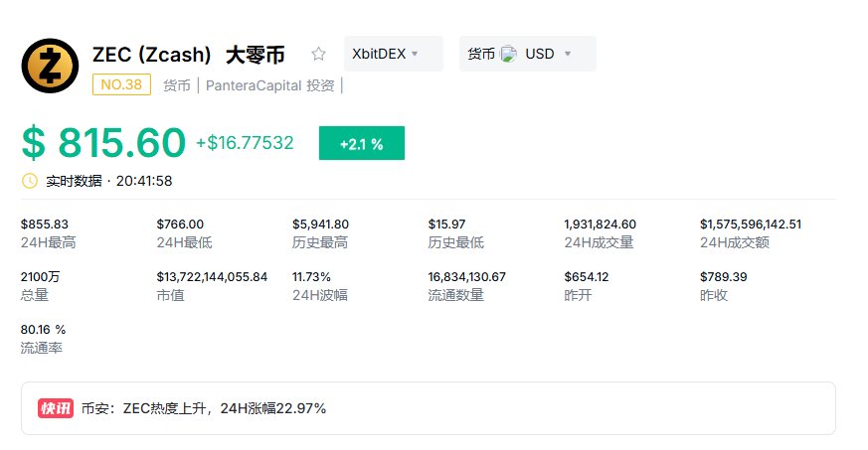Click the $654.12 昨开 value

pyautogui.click(x=587, y=276)
